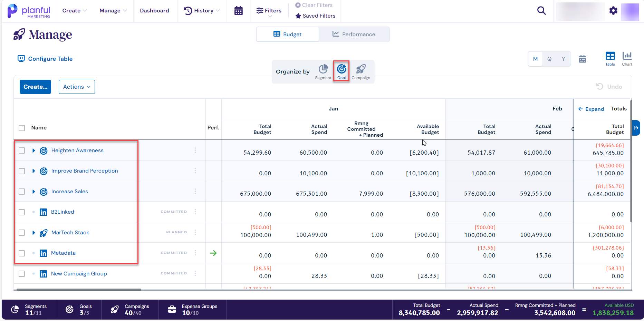Check the Improve Brand Perception row checkbox
644x321 pixels.
(x=22, y=171)
